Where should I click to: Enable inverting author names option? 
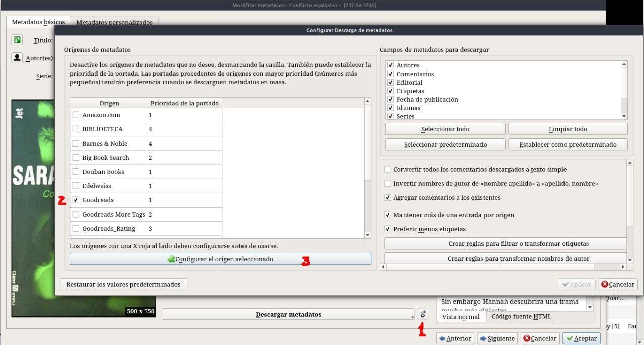[x=388, y=184]
